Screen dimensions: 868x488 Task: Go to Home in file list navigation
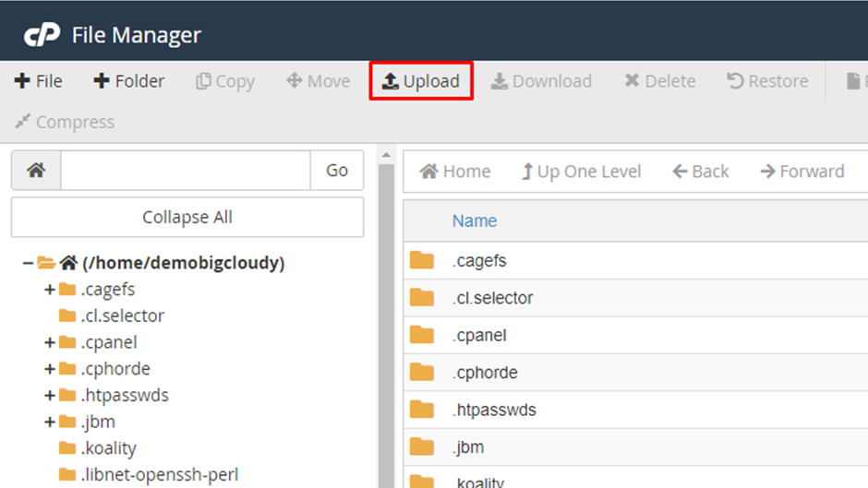click(455, 172)
